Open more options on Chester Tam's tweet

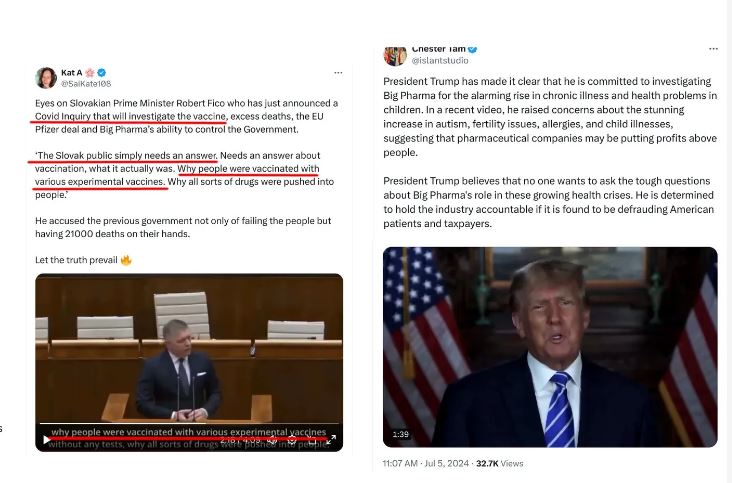tap(713, 49)
